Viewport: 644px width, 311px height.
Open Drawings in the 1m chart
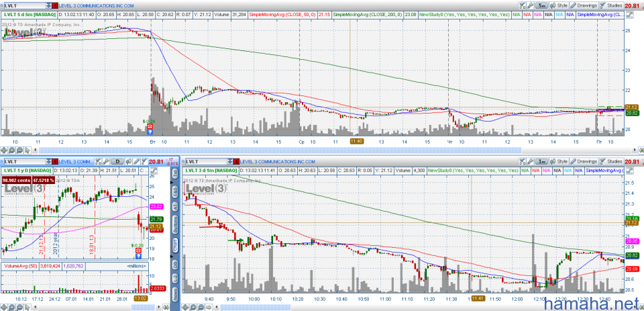584,162
